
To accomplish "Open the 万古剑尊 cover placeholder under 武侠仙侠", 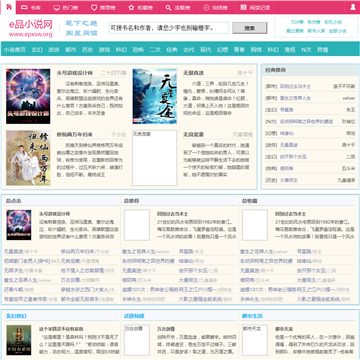I will (x=137, y=340).
